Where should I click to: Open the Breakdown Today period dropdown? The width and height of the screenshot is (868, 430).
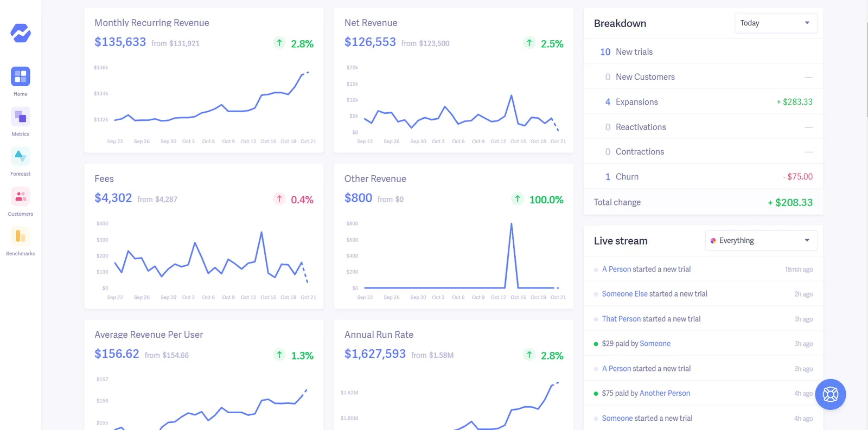pos(776,23)
